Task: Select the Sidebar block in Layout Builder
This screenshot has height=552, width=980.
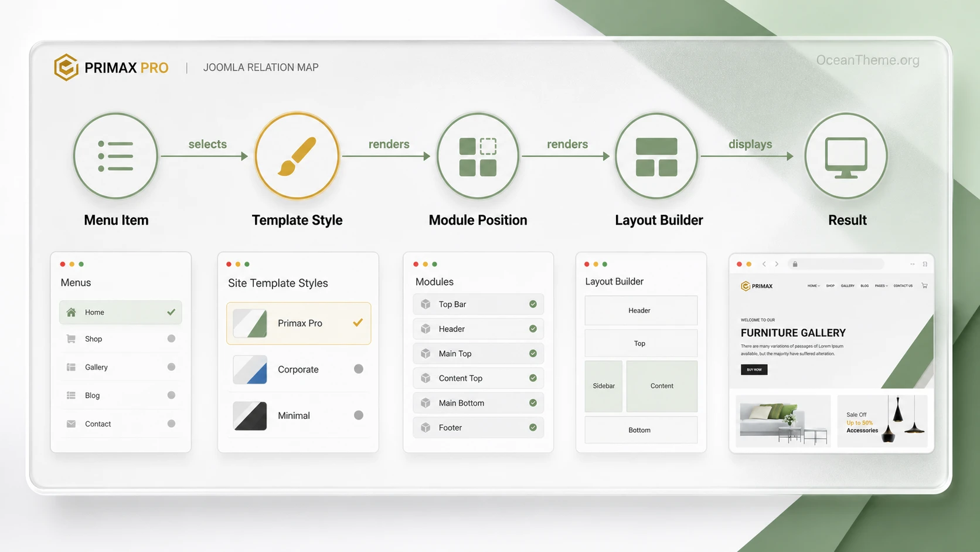Action: 603,386
